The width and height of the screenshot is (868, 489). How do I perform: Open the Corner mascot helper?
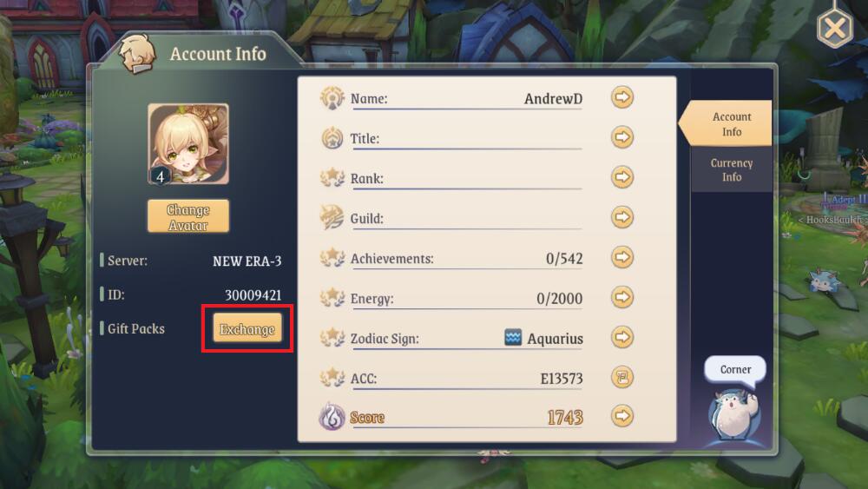tap(733, 414)
